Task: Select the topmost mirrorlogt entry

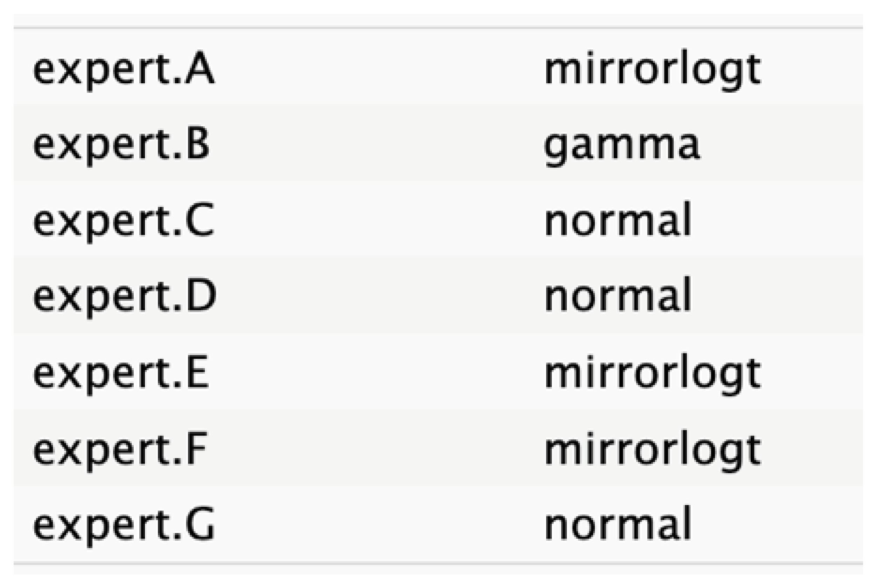Action: tap(652, 70)
